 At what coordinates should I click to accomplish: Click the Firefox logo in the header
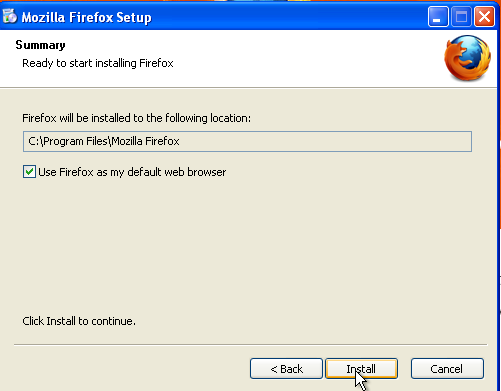[467, 58]
